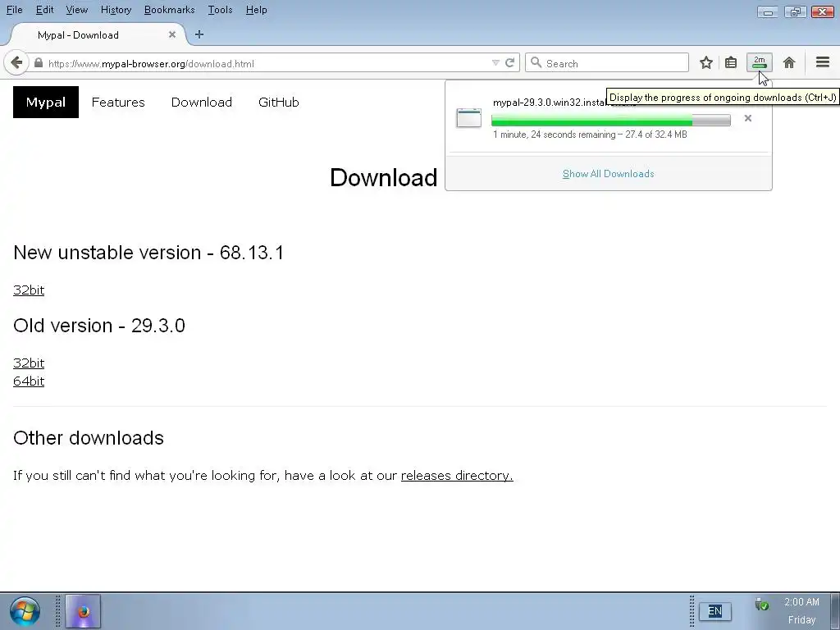
Task: Click the download progress bar
Action: pos(610,120)
